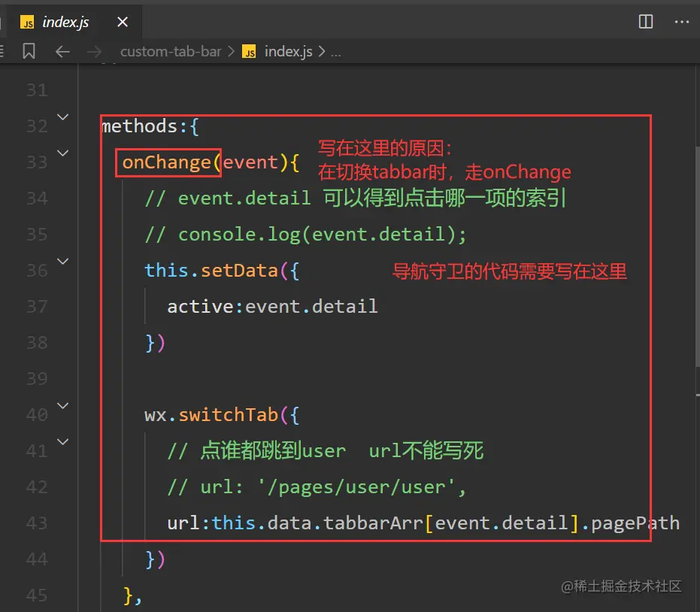Toggle the bookmark icon in the breadcrumb bar
Viewport: 700px width, 612px height.
pos(29,51)
